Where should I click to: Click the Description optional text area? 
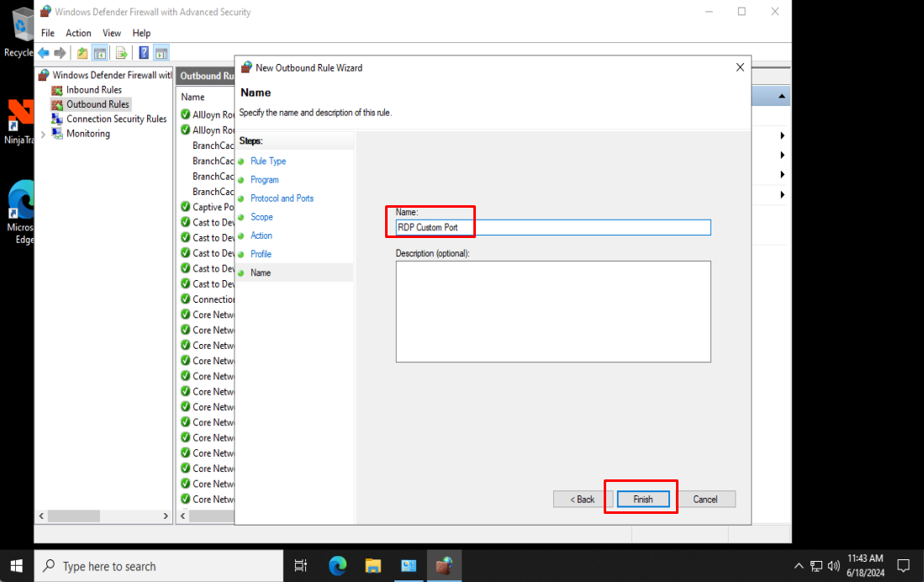tap(552, 311)
